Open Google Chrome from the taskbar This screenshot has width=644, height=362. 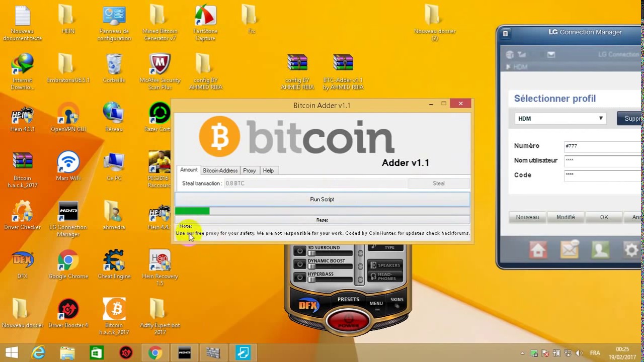point(155,352)
